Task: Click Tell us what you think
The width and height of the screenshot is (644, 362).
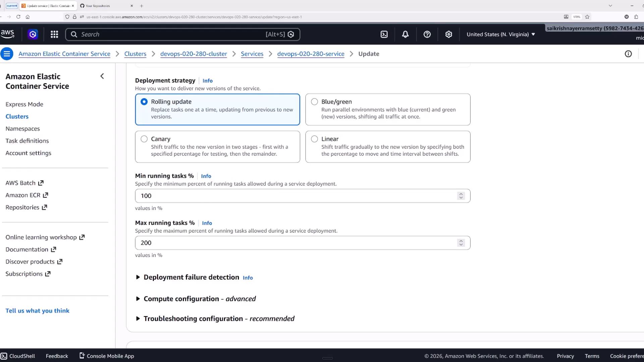Action: (38, 311)
